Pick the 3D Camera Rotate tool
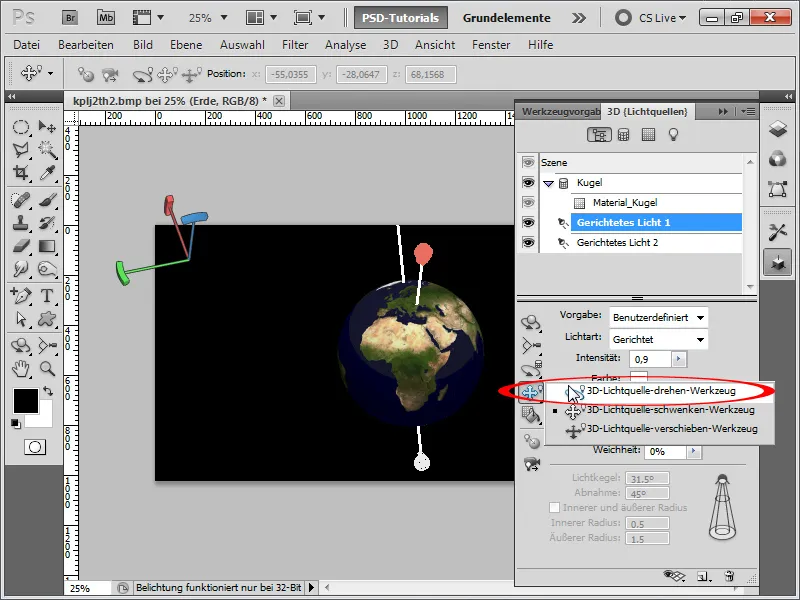 point(47,345)
